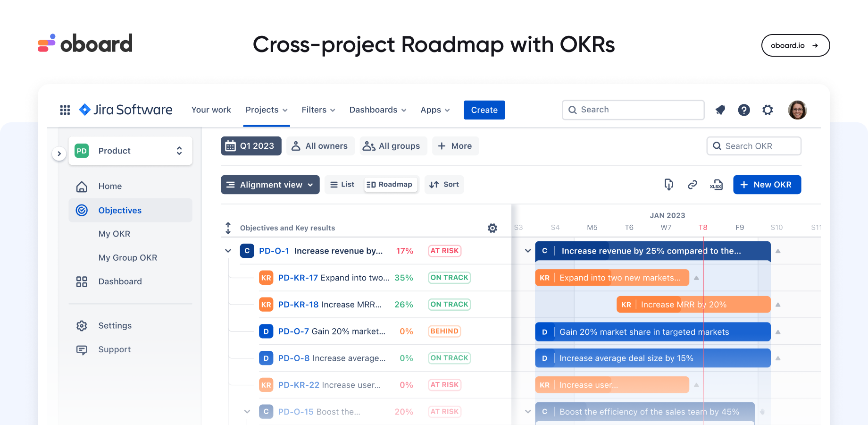Expand the collapsed sidebar arrow
This screenshot has width=868, height=425.
point(59,153)
